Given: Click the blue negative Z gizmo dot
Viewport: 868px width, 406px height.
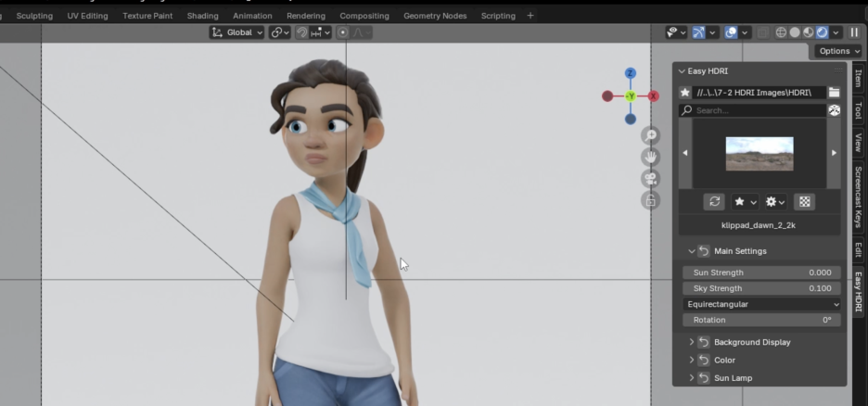Looking at the screenshot, I should click(631, 119).
